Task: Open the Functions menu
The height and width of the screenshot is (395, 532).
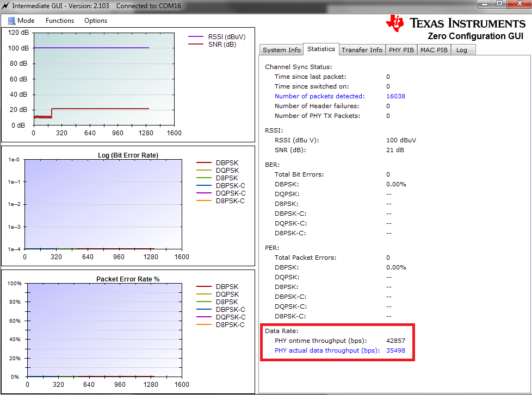Action: point(59,21)
